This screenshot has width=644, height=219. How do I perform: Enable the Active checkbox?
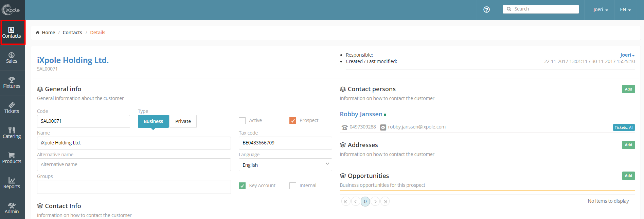click(242, 121)
